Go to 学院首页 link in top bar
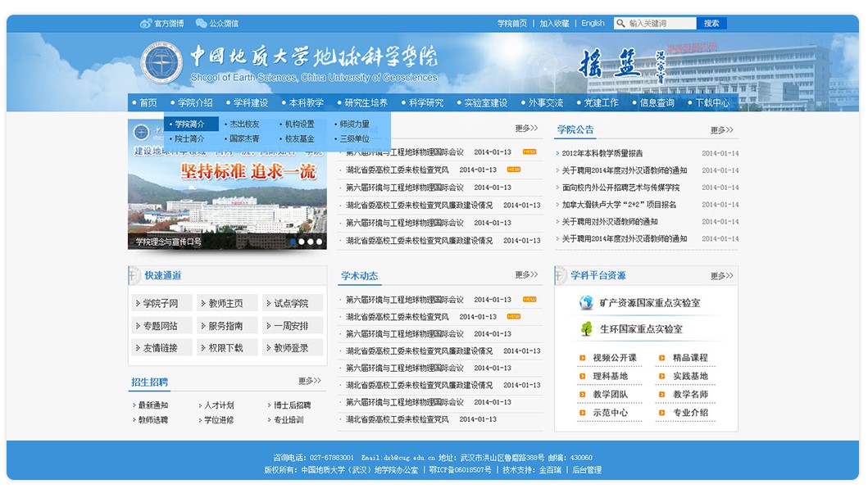This screenshot has height=493, width=868. coord(512,23)
